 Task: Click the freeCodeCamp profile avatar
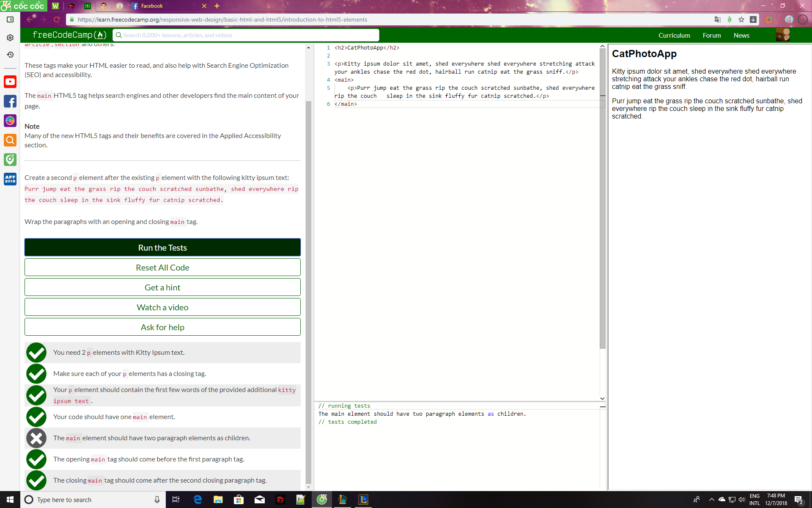point(783,35)
